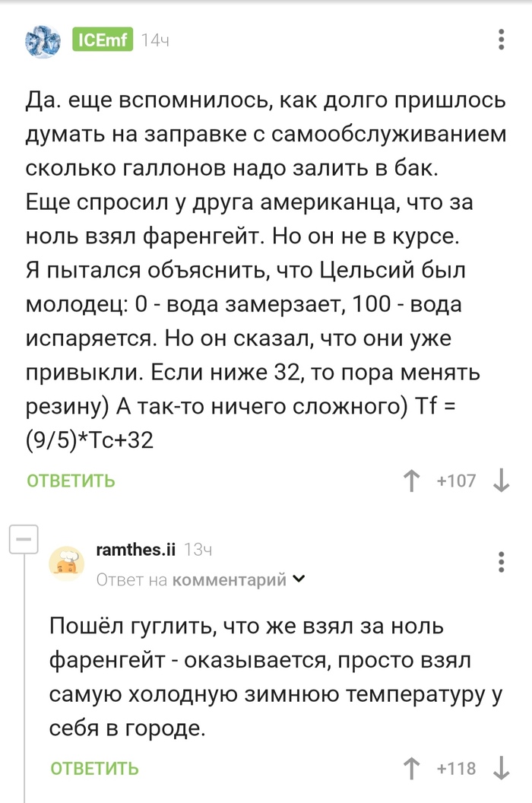Open ICEmf's profile avatar
The height and width of the screenshot is (803, 532).
tap(42, 42)
